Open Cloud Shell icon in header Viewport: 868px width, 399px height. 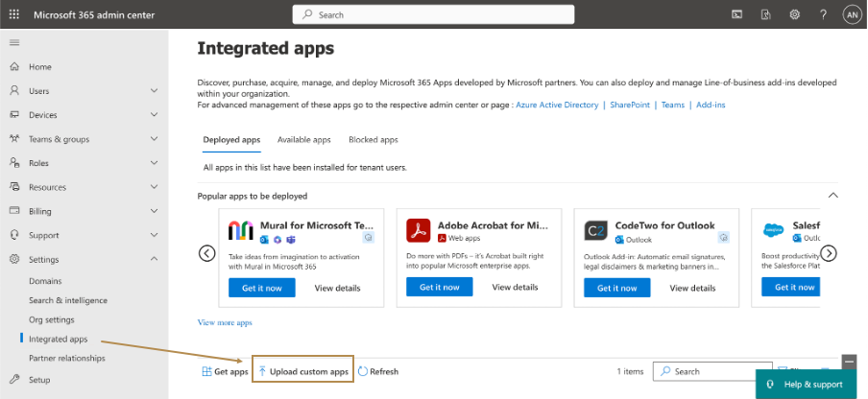(x=737, y=14)
